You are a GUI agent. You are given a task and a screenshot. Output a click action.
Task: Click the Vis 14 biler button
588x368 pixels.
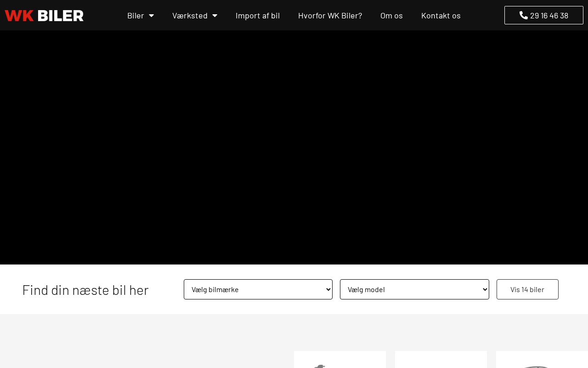tap(527, 289)
